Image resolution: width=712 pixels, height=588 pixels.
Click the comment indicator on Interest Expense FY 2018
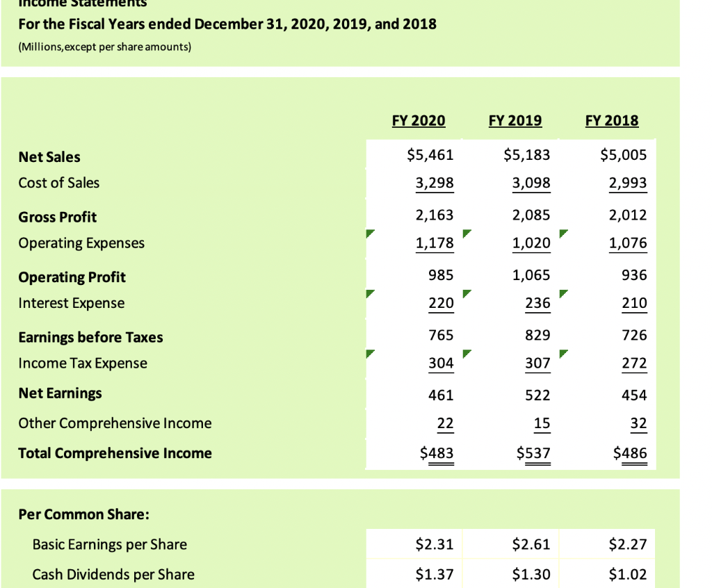(563, 294)
